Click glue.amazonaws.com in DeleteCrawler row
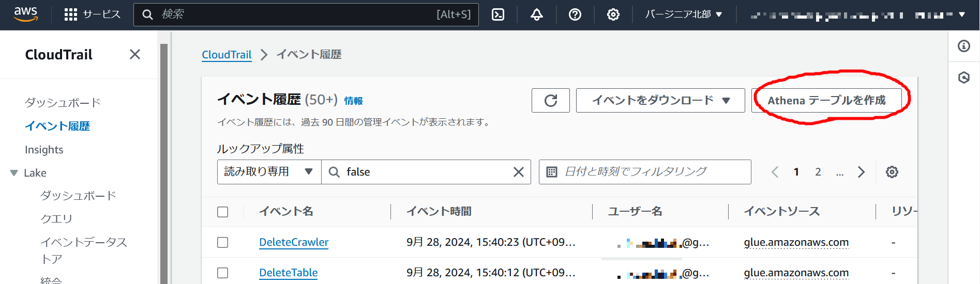The height and width of the screenshot is (284, 980). (796, 242)
